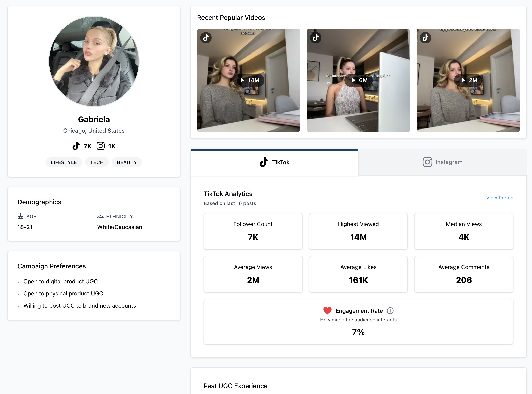Click the Instagram icon beside the 1K count
The width and height of the screenshot is (532, 394).
click(x=100, y=146)
